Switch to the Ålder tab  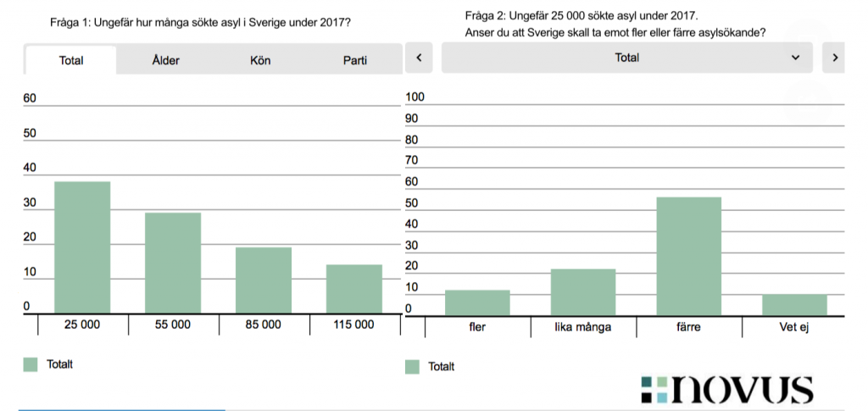coord(165,61)
